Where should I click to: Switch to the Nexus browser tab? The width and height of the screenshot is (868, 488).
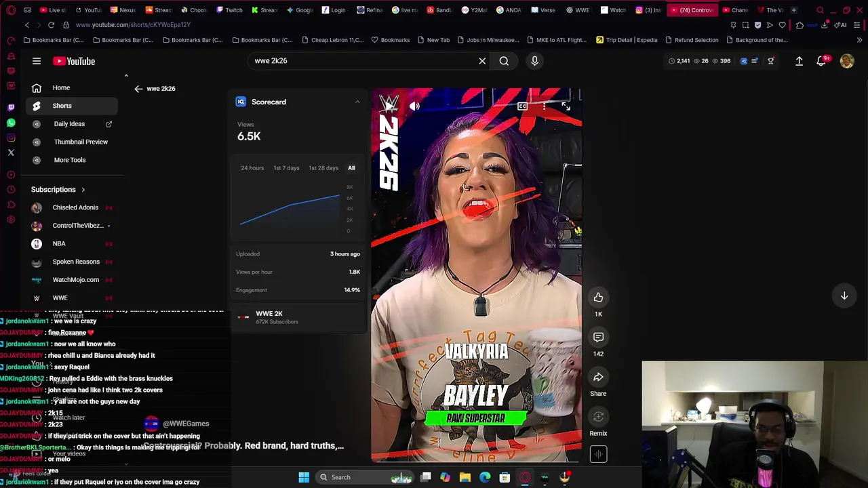123,10
